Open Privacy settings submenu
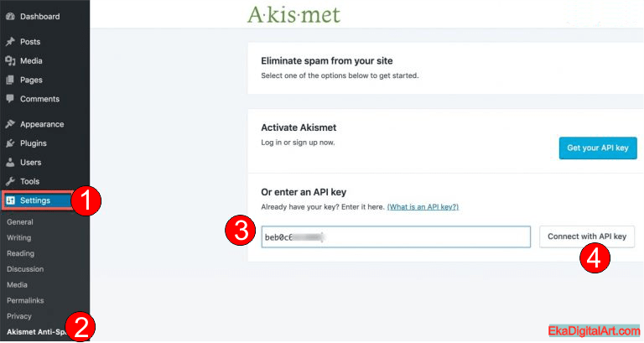This screenshot has width=644, height=343. point(18,316)
